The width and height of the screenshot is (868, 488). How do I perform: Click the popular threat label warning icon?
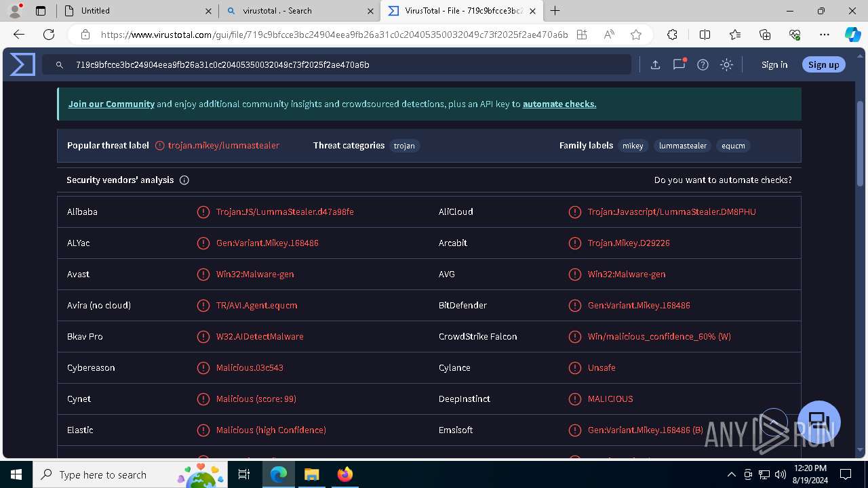point(160,146)
